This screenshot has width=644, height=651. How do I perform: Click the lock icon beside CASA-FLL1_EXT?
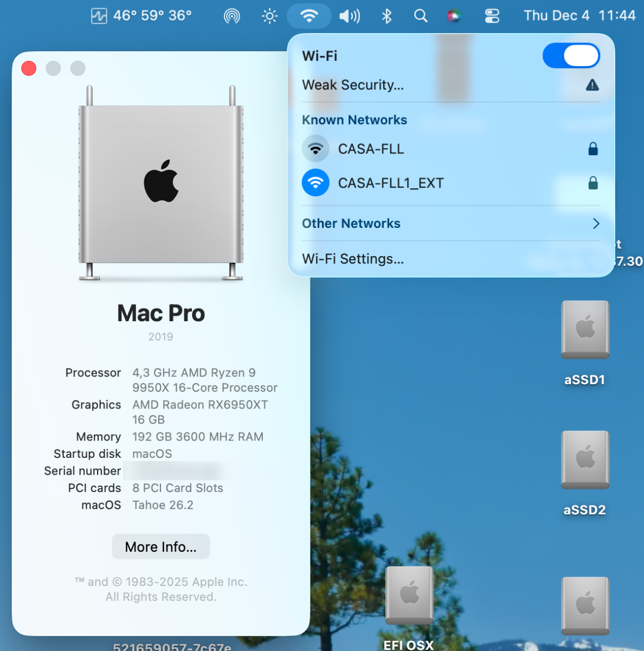[x=593, y=183]
